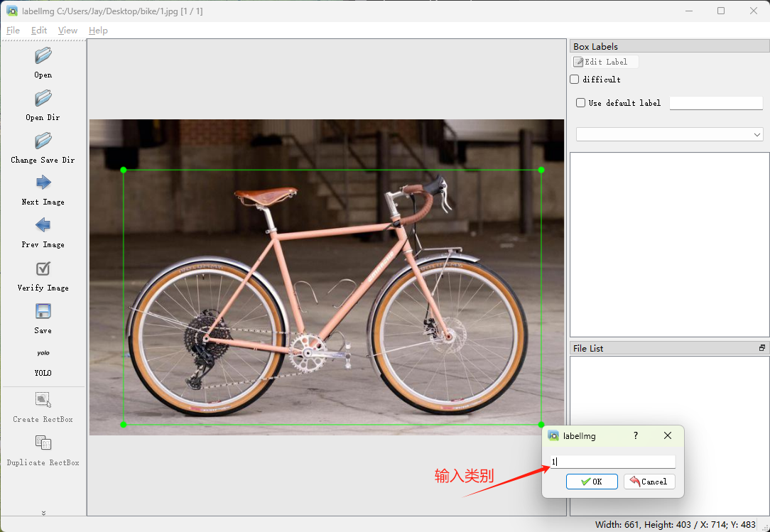Click the top-right bounding box vertex

click(541, 170)
